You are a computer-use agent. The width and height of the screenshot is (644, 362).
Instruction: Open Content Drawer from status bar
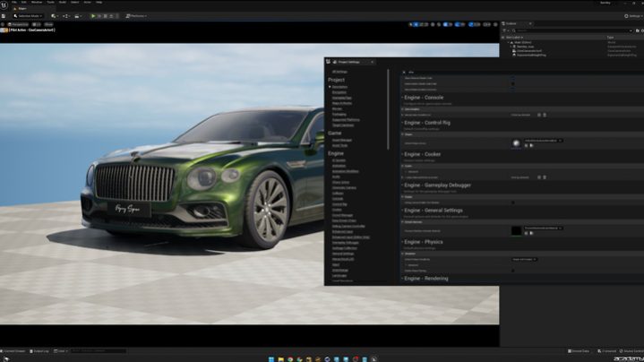(x=13, y=351)
